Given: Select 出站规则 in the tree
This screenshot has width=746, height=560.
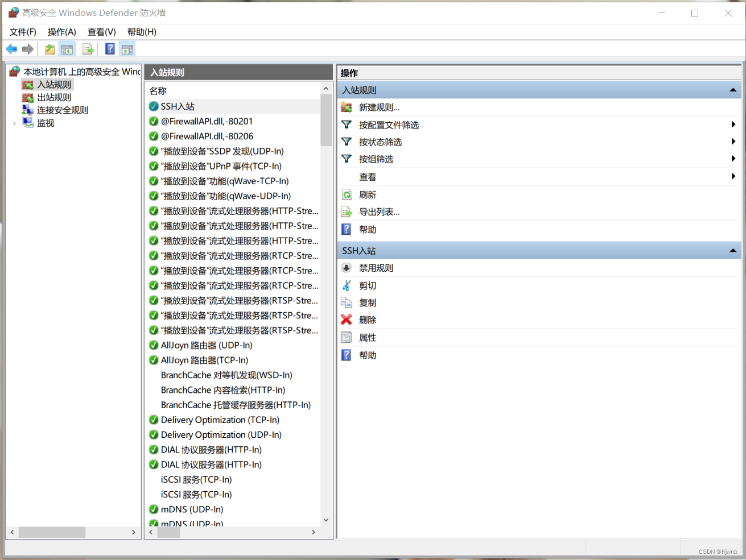Looking at the screenshot, I should 54,98.
